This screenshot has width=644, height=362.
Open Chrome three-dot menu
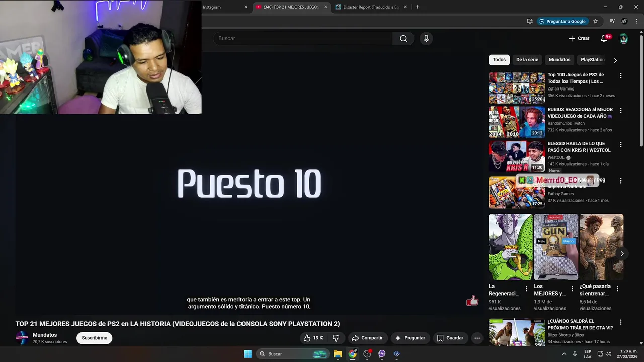(x=637, y=21)
